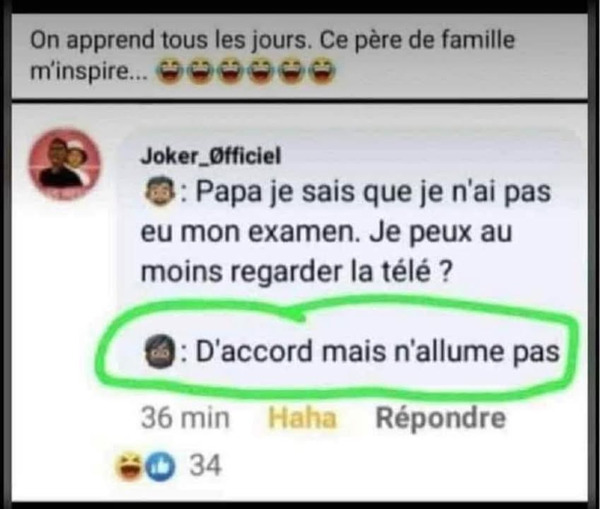
Task: Click the text 'D'accord mais n'allume pas'
Action: [378, 351]
